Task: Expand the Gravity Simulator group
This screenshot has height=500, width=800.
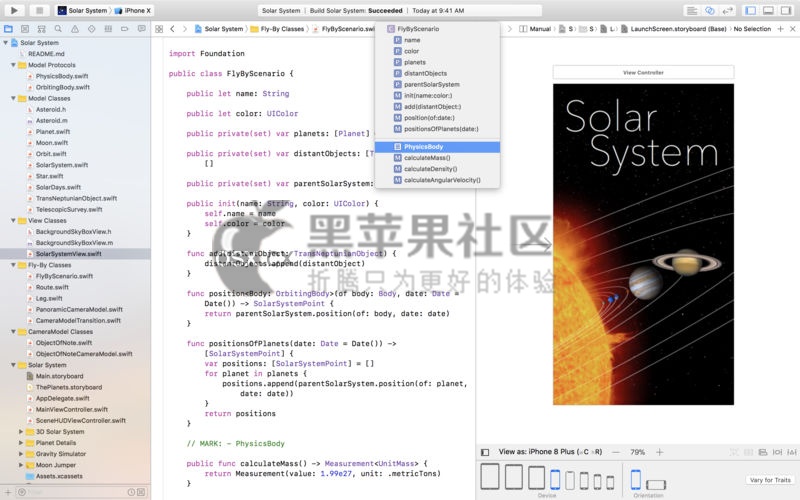Action: coord(21,454)
